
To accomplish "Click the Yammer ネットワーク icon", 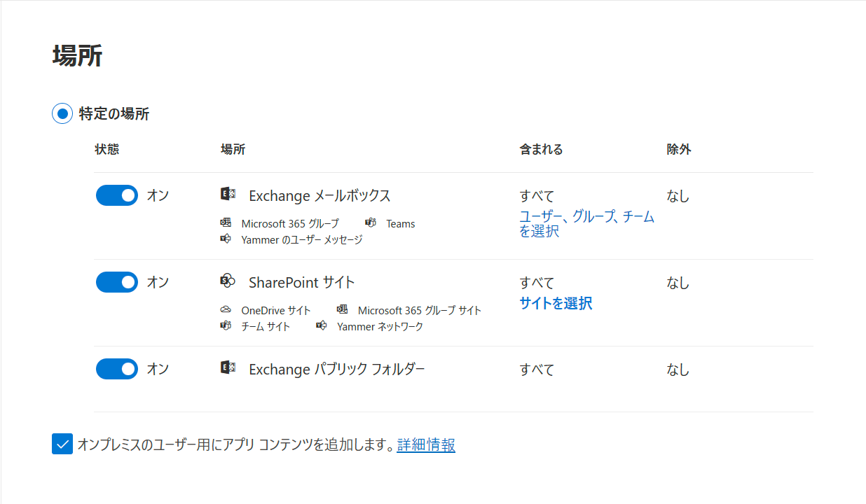I will coord(322,325).
